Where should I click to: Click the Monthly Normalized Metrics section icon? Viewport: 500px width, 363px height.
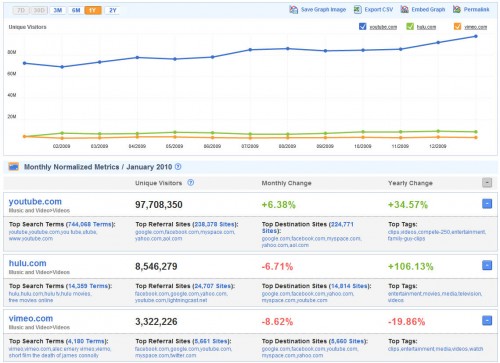[14, 166]
